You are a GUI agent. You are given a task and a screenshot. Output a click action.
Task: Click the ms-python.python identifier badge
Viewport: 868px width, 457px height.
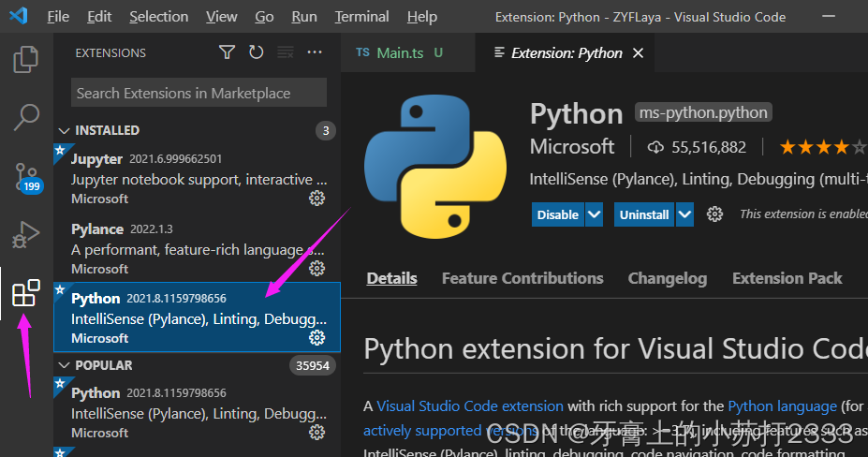[703, 112]
